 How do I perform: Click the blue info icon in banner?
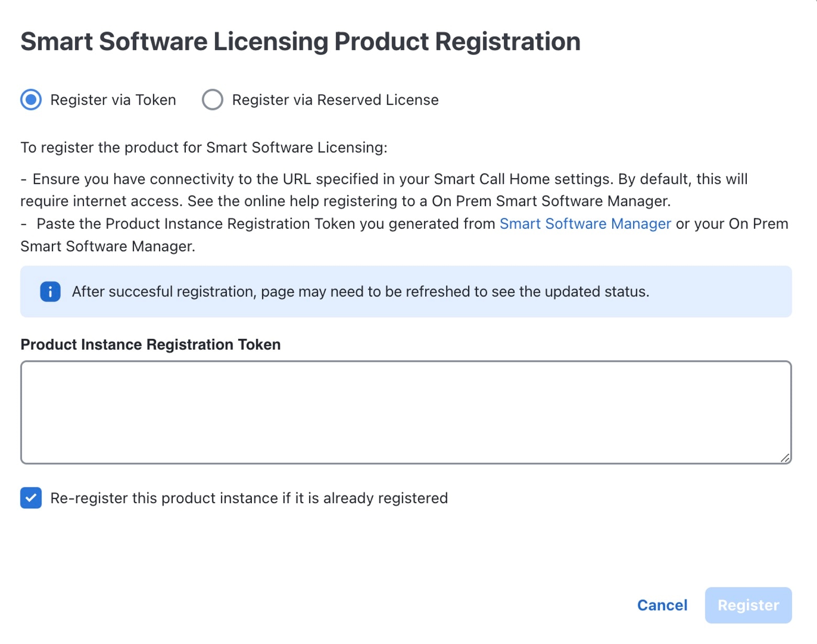coord(50,292)
